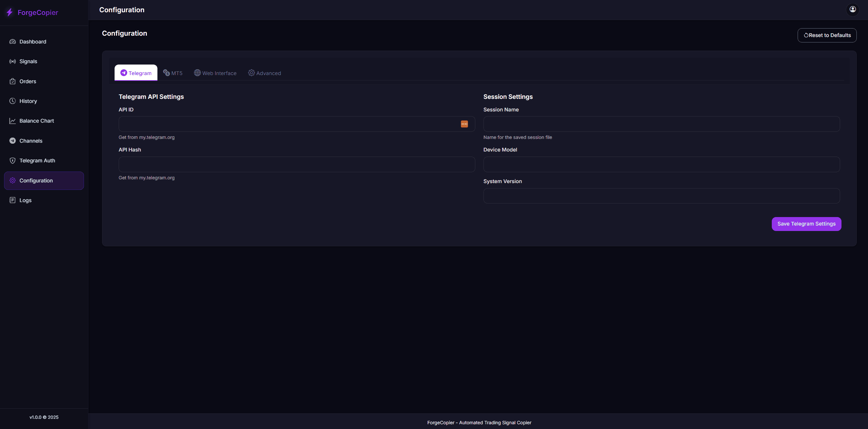The height and width of the screenshot is (429, 868).
Task: Go to Dashboard in the sidebar
Action: click(44, 41)
